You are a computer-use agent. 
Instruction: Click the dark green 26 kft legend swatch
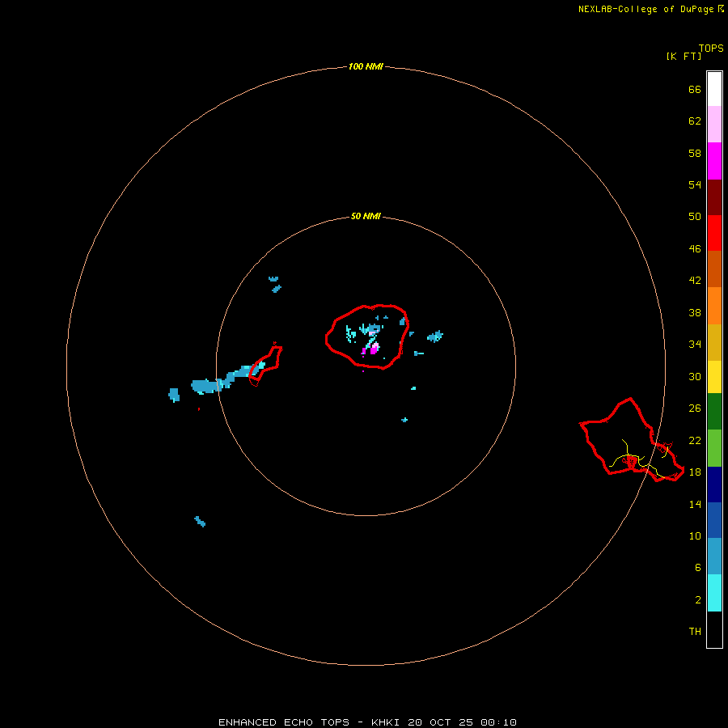[x=714, y=412]
